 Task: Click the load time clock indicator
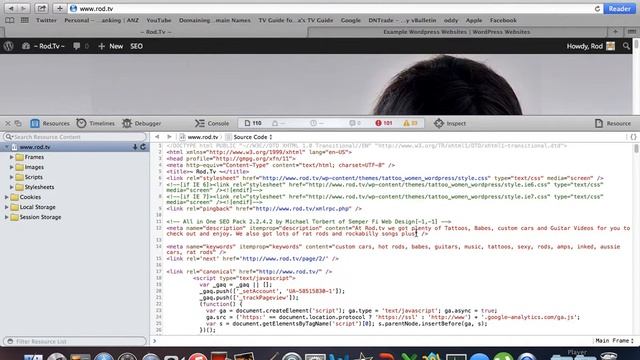click(x=317, y=123)
